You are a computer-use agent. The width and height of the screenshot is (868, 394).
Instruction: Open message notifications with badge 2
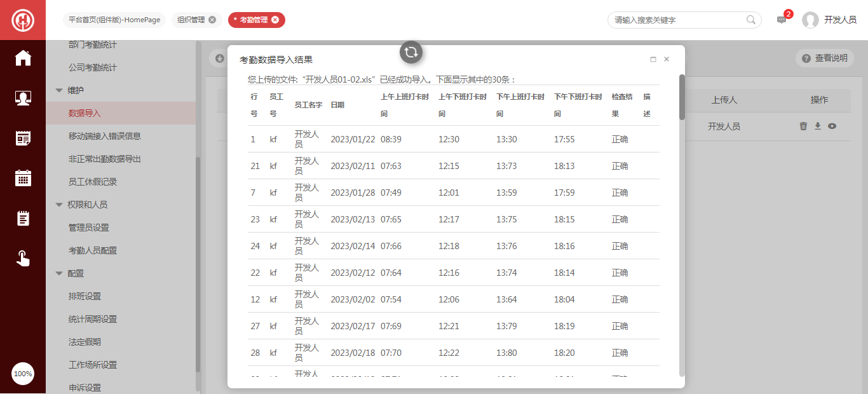tap(782, 19)
